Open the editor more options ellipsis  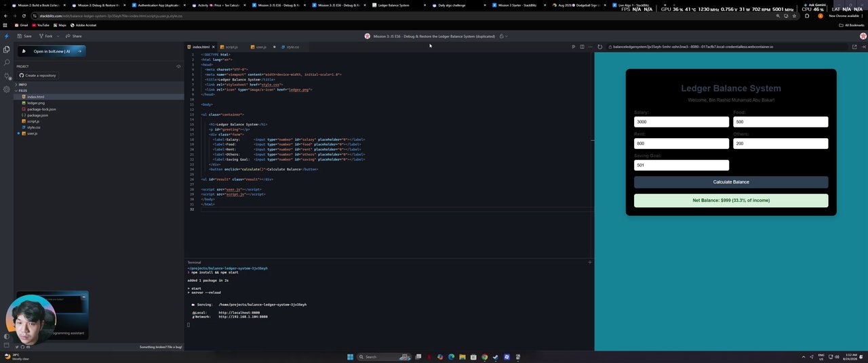click(590, 47)
